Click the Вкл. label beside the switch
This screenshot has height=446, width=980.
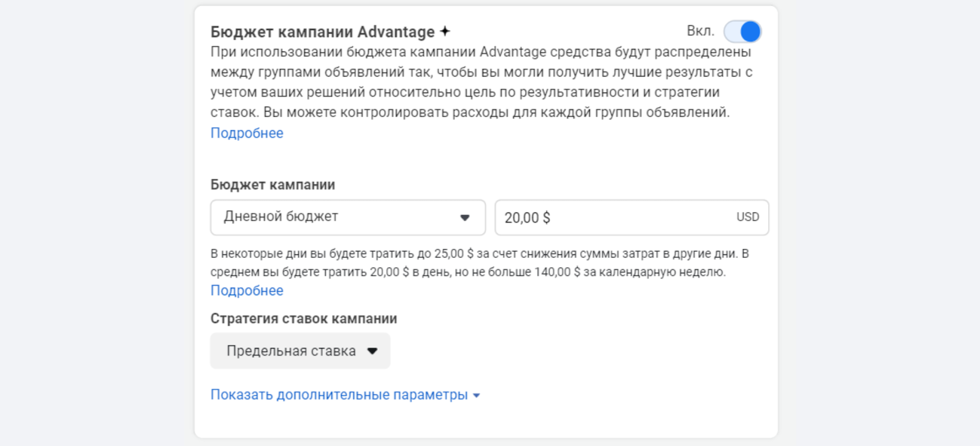coord(700,31)
